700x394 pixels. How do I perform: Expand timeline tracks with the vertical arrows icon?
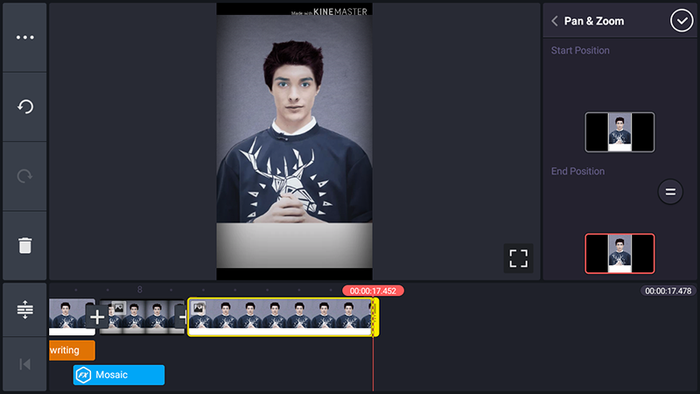(x=25, y=309)
